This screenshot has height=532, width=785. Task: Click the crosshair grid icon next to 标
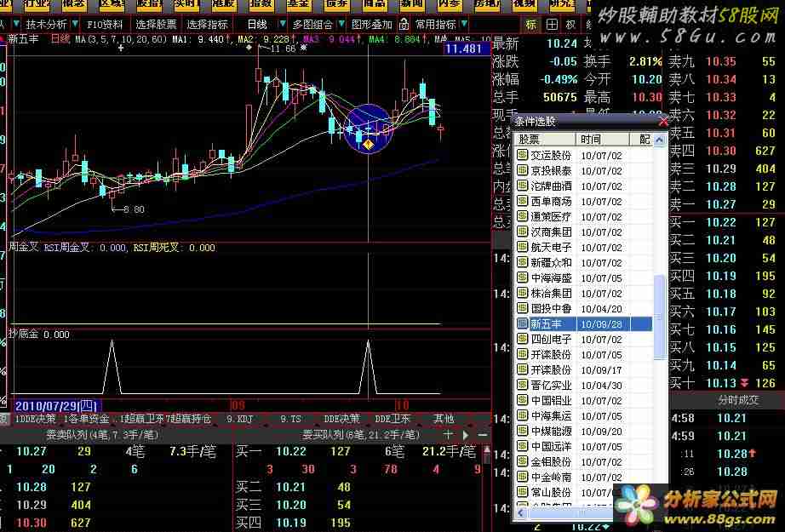pos(551,24)
